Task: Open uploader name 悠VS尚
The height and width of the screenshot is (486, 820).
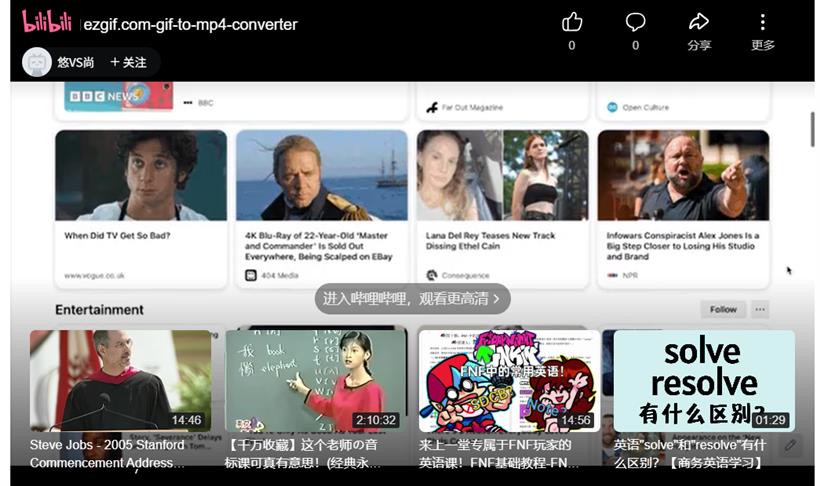Action: point(76,62)
